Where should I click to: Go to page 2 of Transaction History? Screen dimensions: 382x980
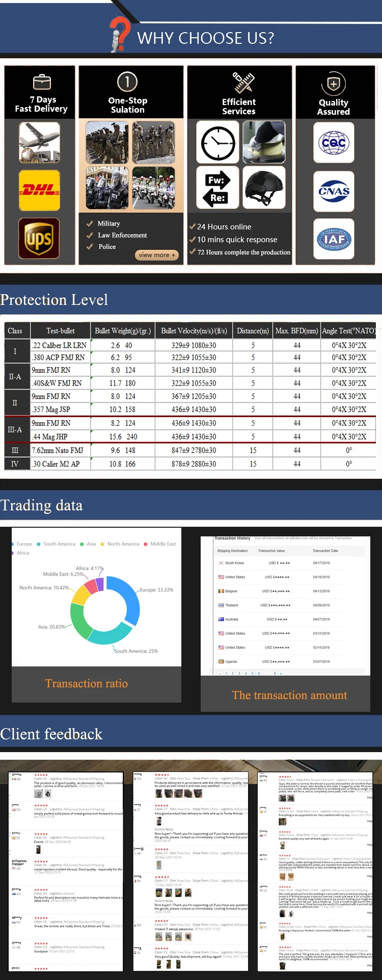tap(233, 673)
